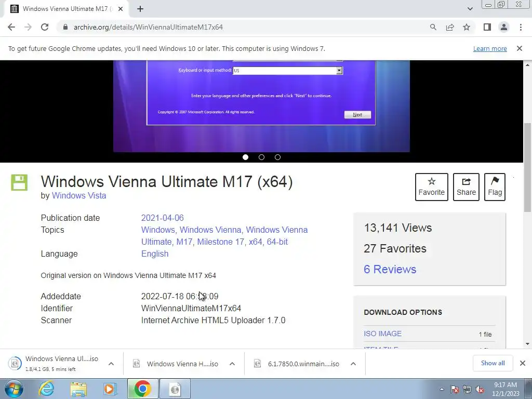Open the 6.1.7850.0.winmain....iso download item

[x=297, y=364]
